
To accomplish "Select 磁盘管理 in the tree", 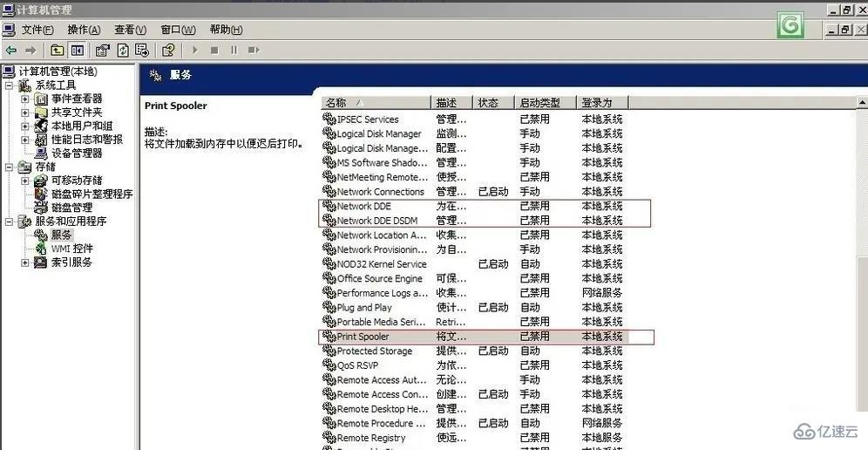I will (x=72, y=208).
